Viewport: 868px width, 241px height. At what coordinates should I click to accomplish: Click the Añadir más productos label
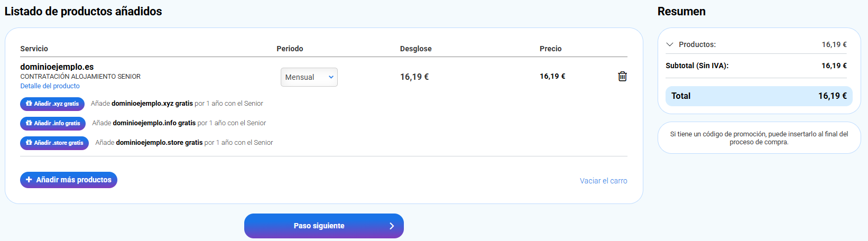73,180
